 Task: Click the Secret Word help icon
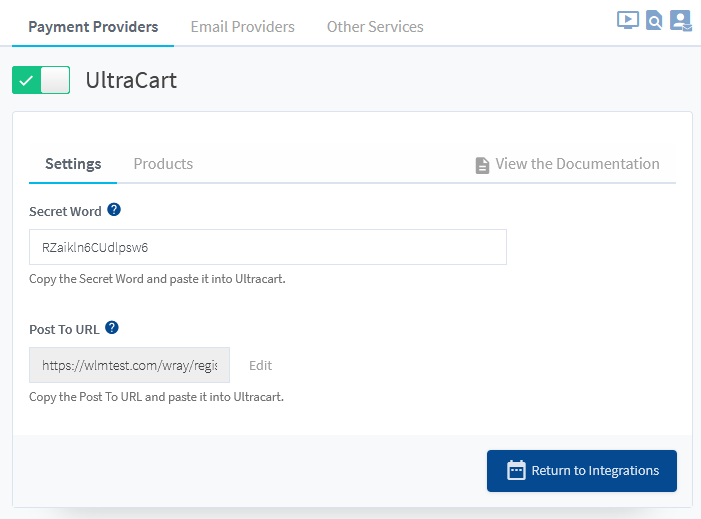(x=114, y=210)
